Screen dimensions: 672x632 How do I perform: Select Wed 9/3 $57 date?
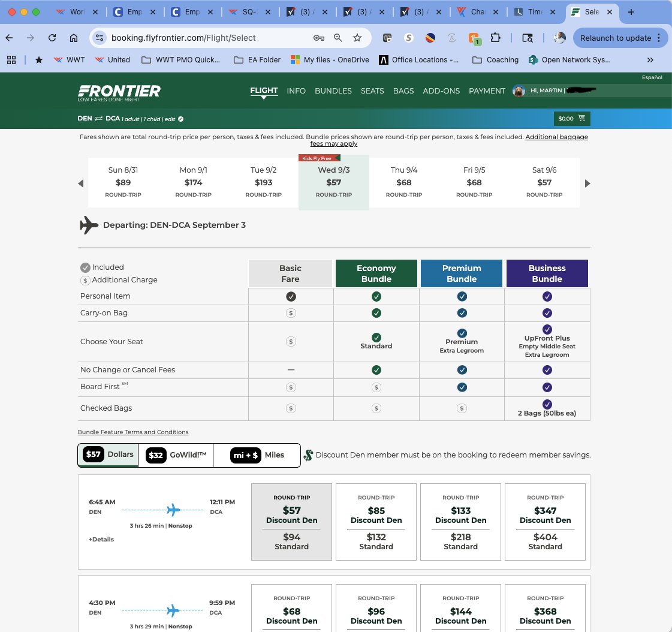pyautogui.click(x=334, y=182)
